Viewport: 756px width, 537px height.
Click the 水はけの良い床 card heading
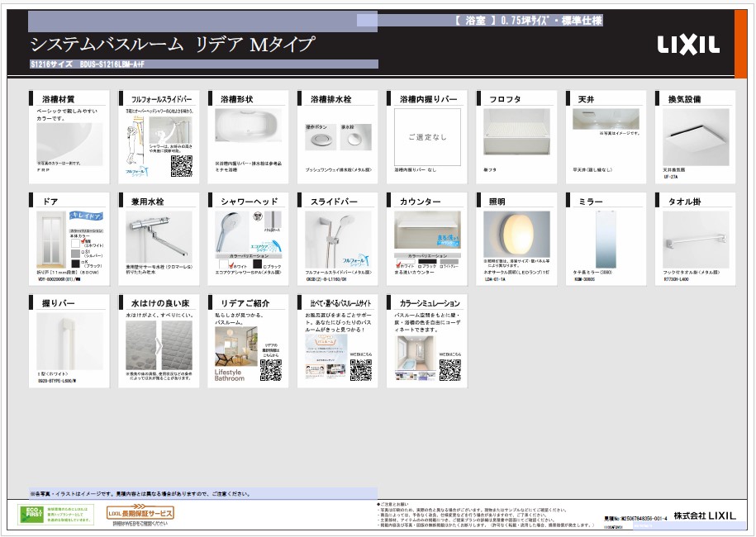[x=160, y=303]
